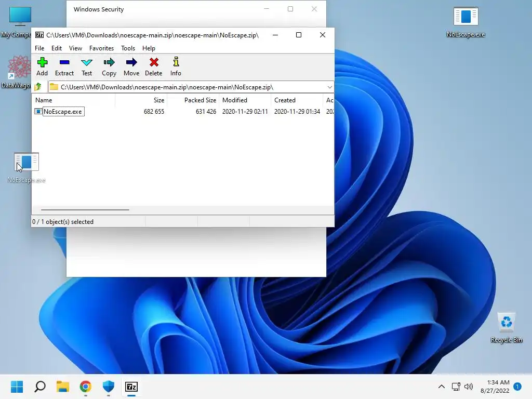Minimize the 7-Zip window
Viewport: 532px width, 399px height.
tap(275, 35)
